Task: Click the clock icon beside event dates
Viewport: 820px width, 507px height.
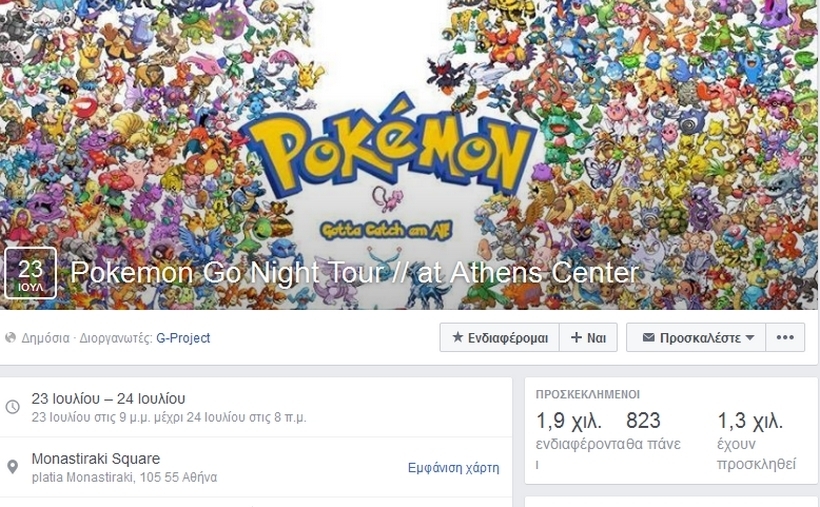Action: point(13,407)
